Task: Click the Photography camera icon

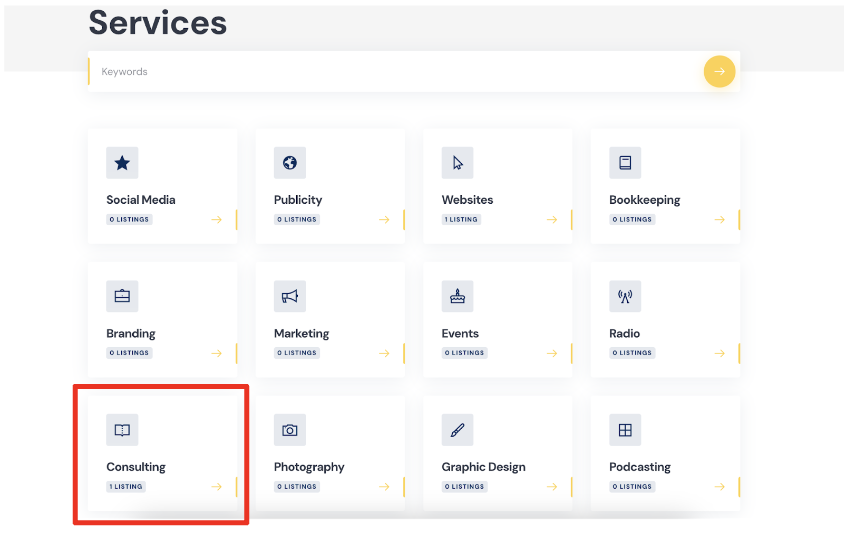Action: tap(290, 430)
